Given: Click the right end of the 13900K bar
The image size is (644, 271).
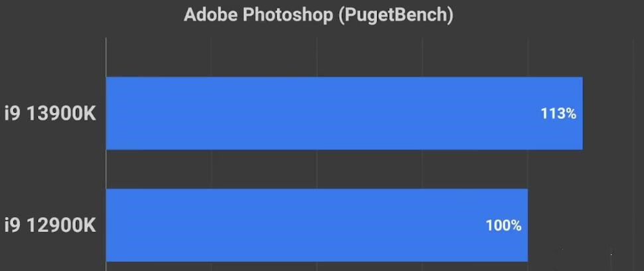Looking at the screenshot, I should click(x=580, y=114).
